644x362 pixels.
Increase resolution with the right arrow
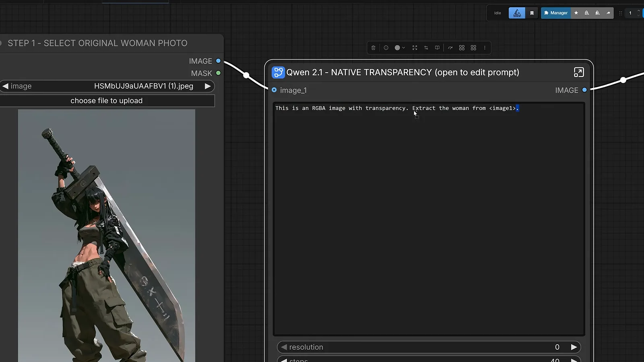574,347
